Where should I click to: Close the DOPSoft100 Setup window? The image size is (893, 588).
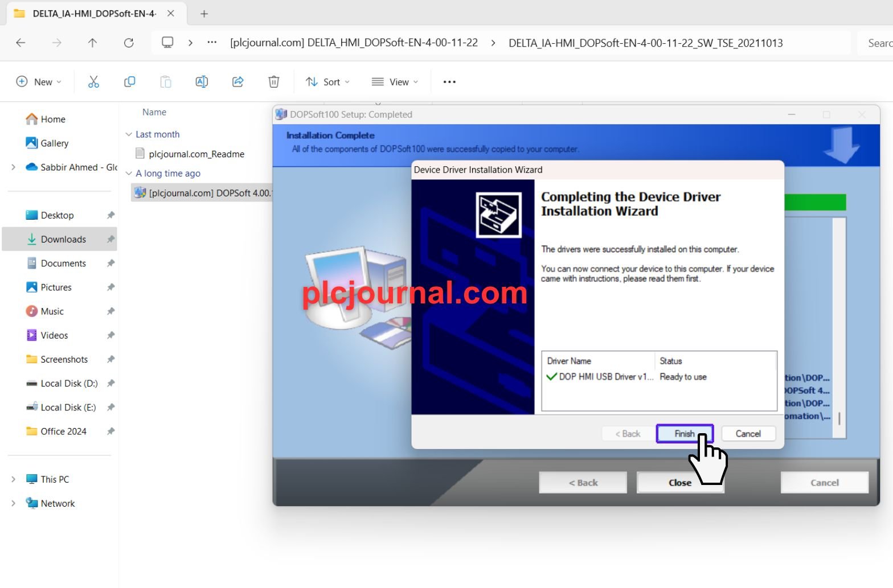tap(680, 483)
